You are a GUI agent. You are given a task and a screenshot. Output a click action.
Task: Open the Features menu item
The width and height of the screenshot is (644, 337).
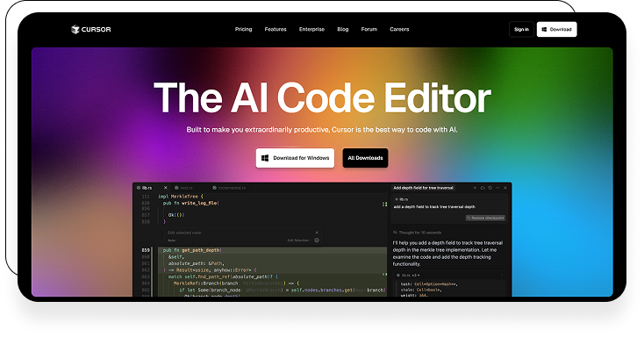point(275,29)
